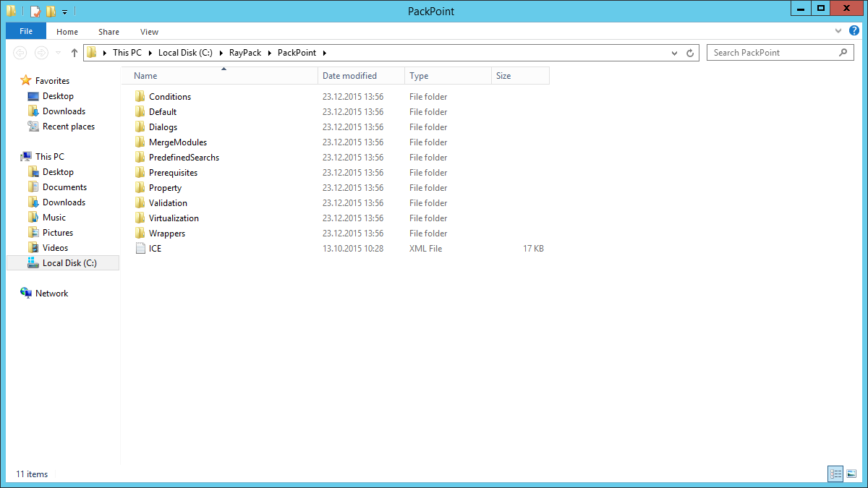
Task: Click the Help question mark icon
Action: (856, 31)
